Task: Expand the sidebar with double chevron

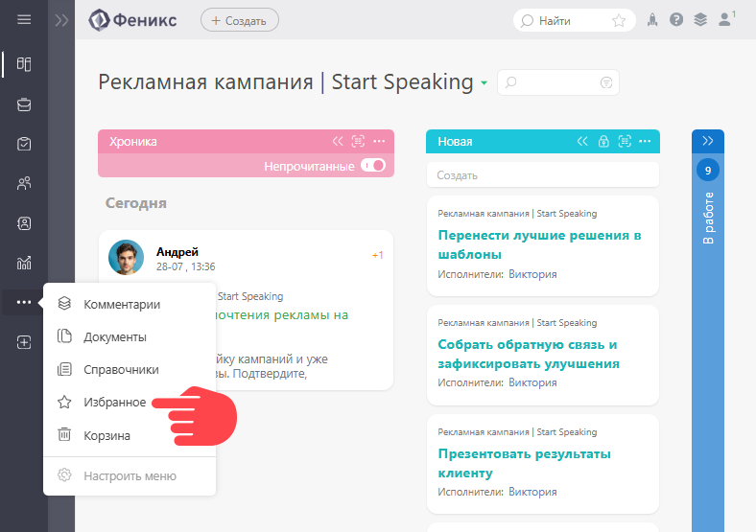Action: point(61,20)
